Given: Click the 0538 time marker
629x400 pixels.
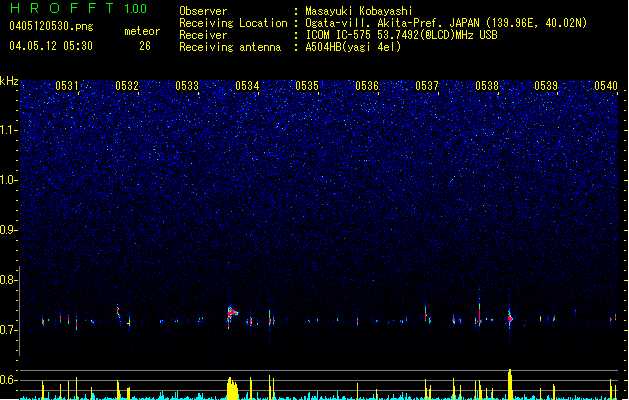Looking at the screenshot, I should click(487, 86).
